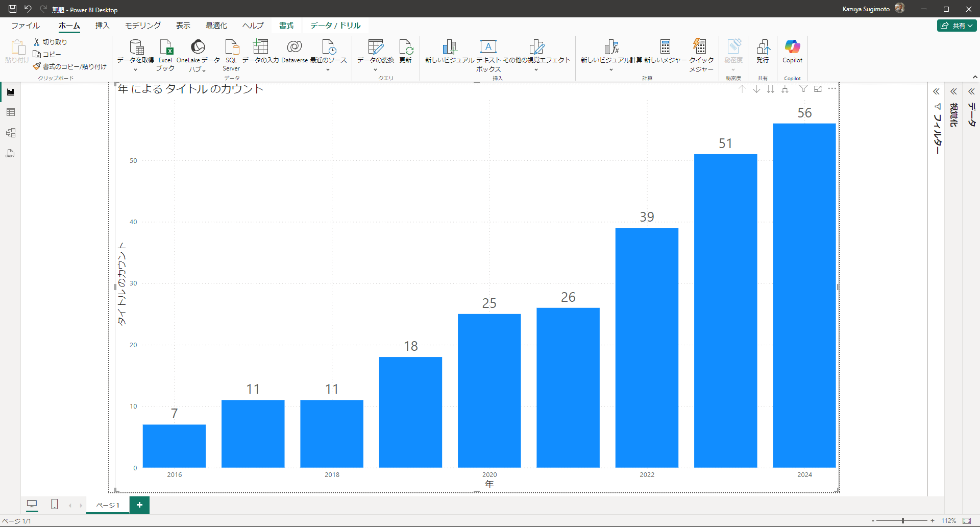Select the ページ 1 page tab

[x=108, y=505]
